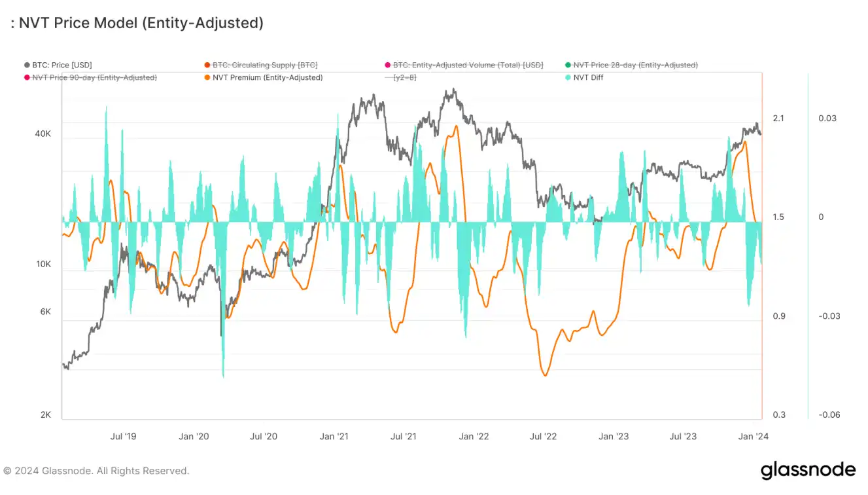Select the NVT Price Model chart title
Viewport: 868px width, 495px height.
(137, 23)
